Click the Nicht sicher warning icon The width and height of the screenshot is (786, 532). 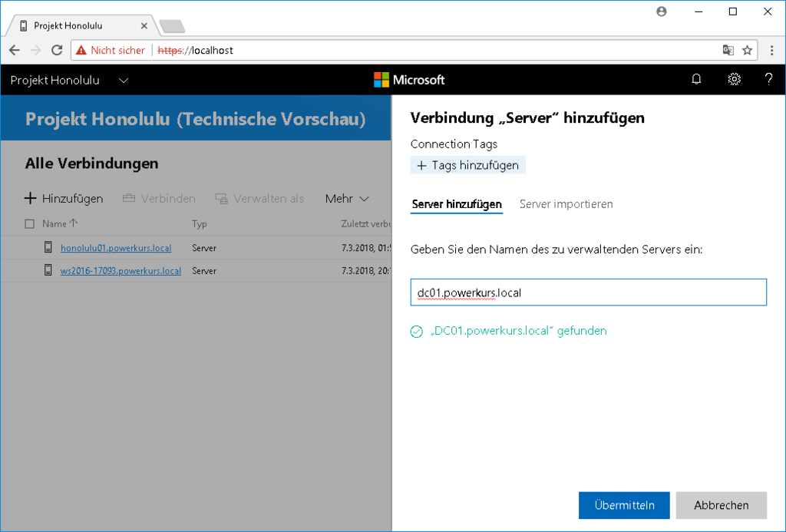[x=81, y=50]
